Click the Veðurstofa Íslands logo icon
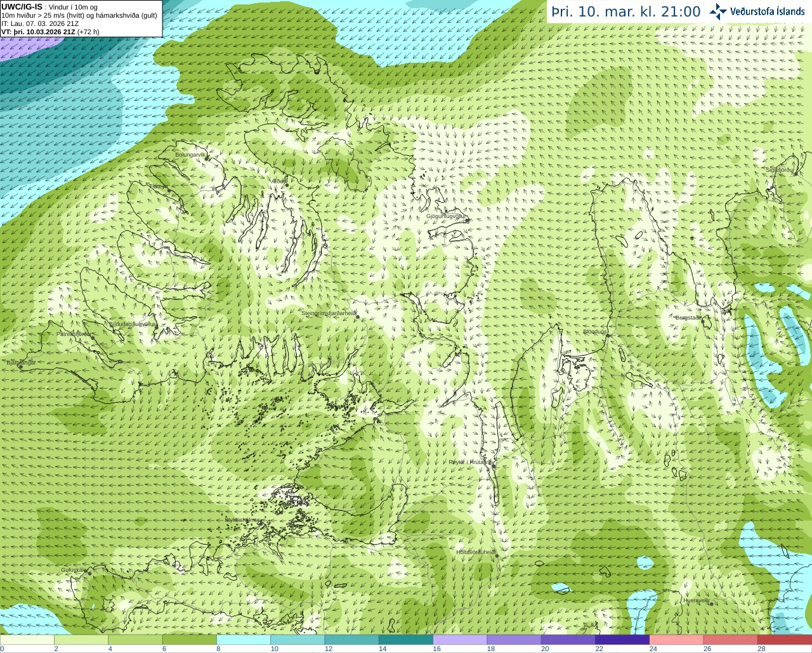812x653 pixels. (x=718, y=11)
